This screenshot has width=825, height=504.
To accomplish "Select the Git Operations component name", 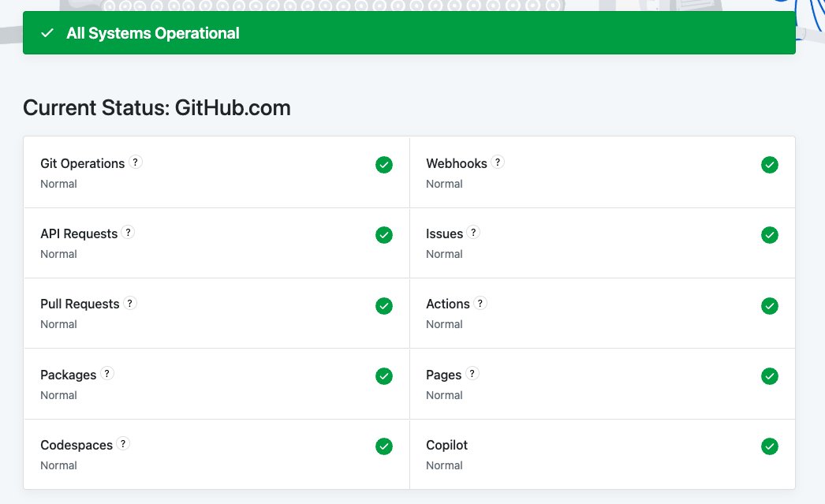I will click(83, 163).
